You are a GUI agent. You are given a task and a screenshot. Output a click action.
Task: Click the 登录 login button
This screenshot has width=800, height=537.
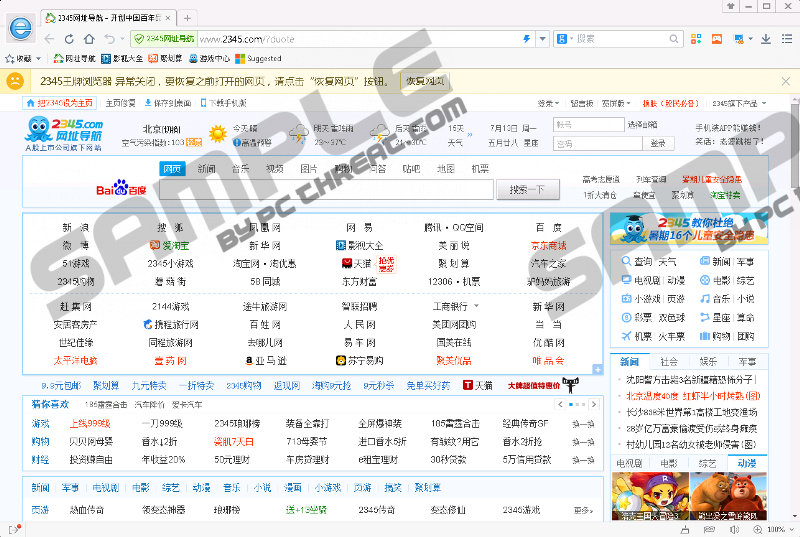pos(658,143)
